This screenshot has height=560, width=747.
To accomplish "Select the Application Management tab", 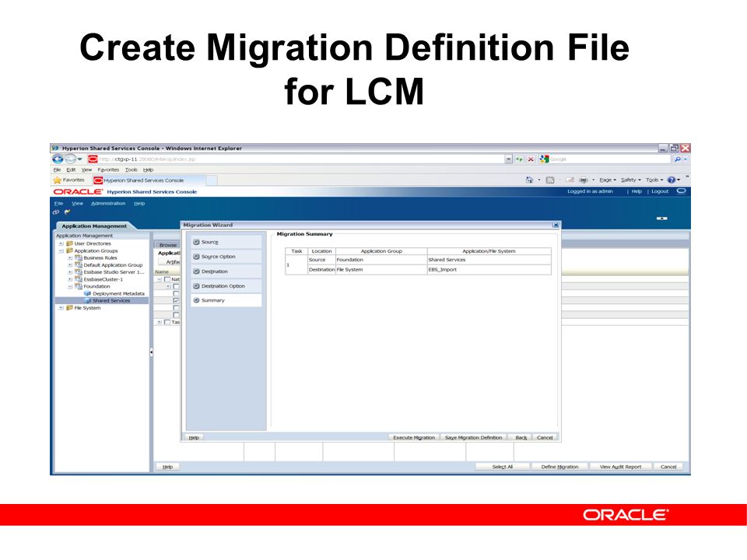I will pyautogui.click(x=94, y=226).
